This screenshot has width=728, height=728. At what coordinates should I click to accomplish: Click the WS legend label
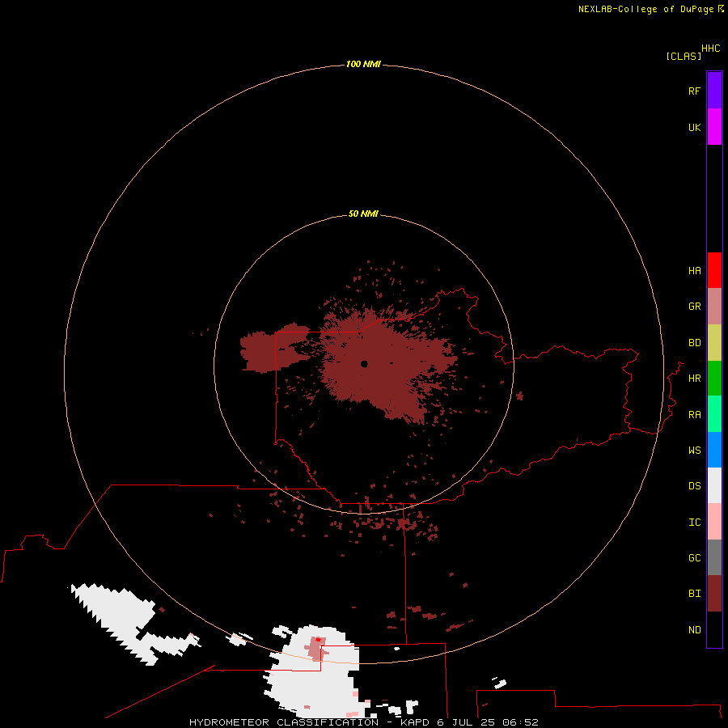pos(694,450)
